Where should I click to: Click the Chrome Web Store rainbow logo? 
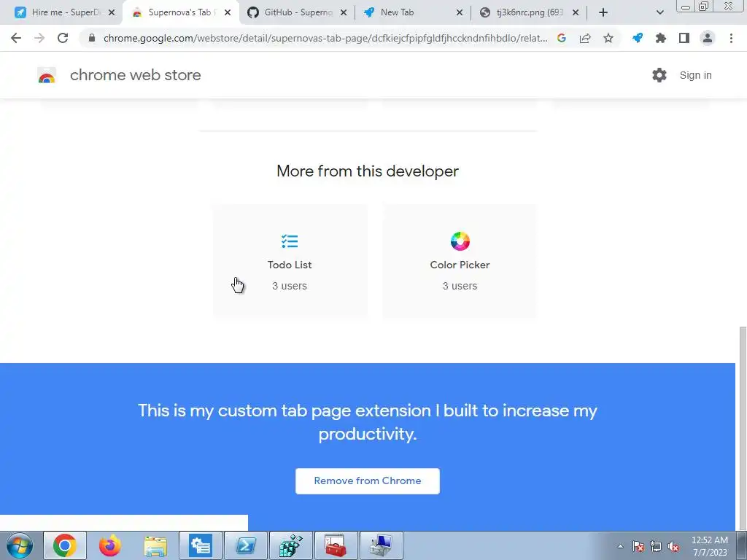[x=47, y=75]
